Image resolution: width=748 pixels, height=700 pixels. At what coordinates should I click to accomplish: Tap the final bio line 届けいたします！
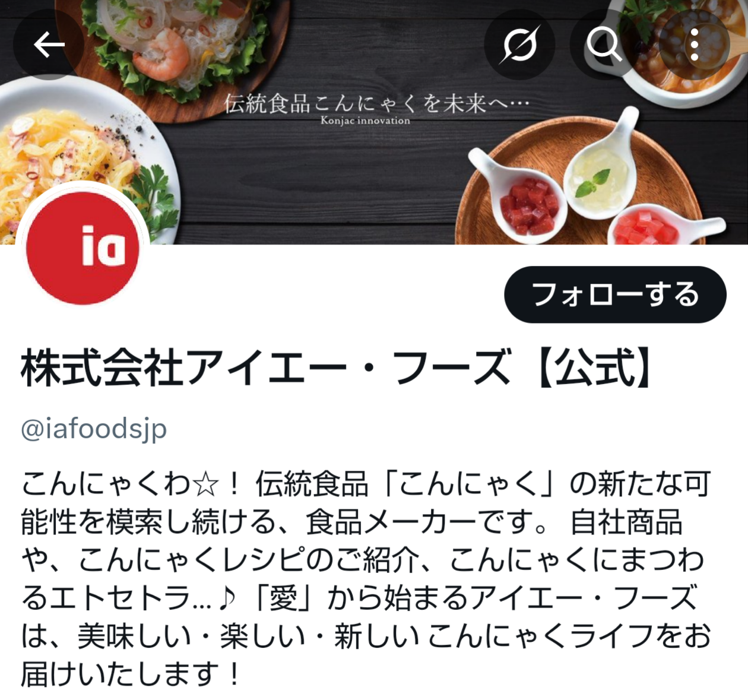coord(131,674)
